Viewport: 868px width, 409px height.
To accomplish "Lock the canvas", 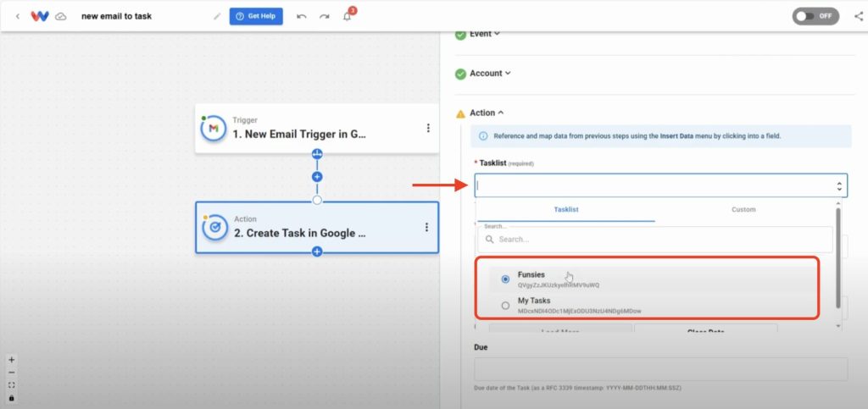I will click(12, 398).
